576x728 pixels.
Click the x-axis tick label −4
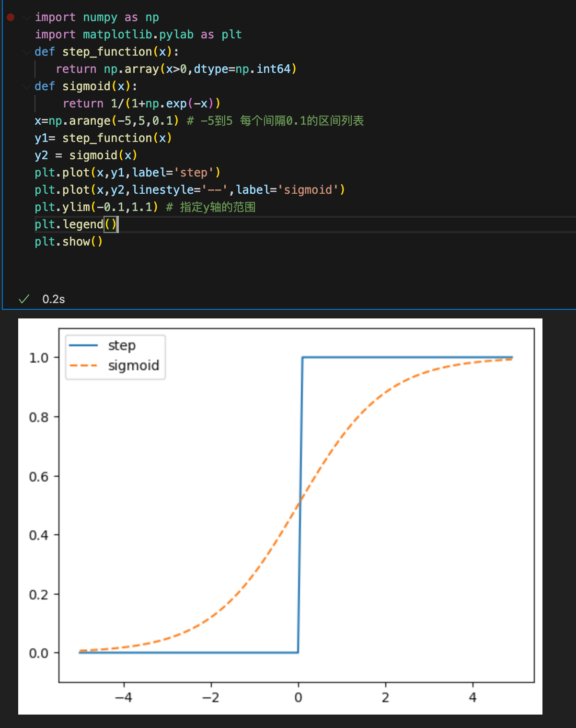[124, 697]
